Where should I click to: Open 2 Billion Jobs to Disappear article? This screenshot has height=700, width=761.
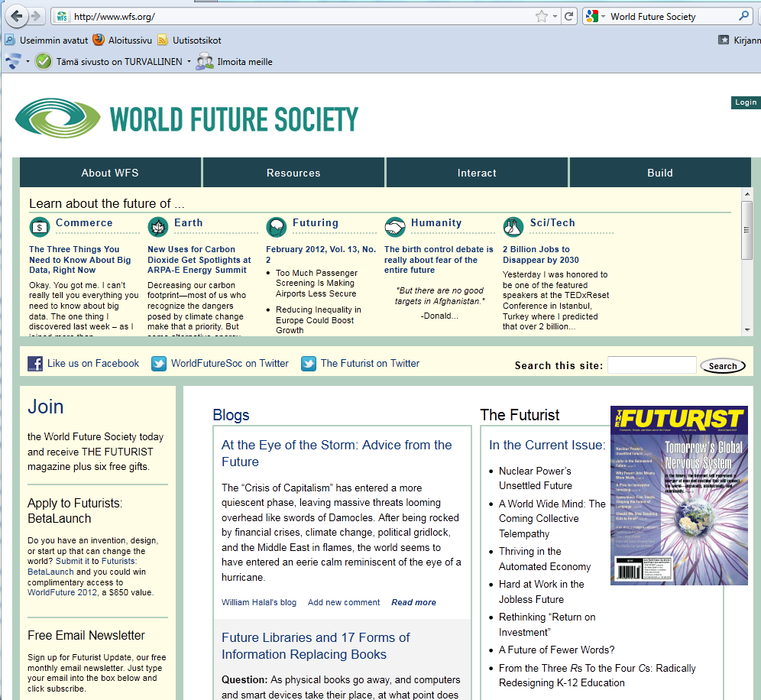tap(541, 254)
